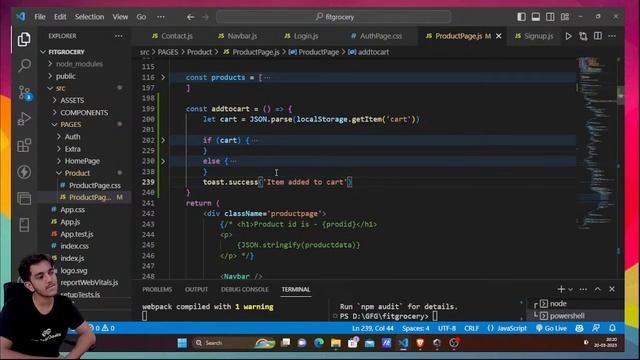This screenshot has width=640, height=360.
Task: Expand the folded else block at line 230
Action: (x=163, y=161)
